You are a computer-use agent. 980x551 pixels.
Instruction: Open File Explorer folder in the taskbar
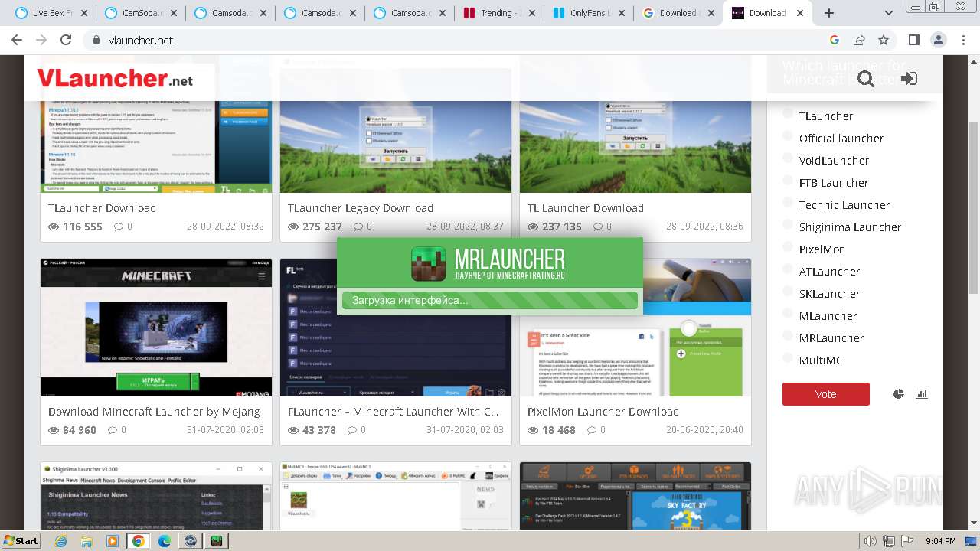(x=87, y=541)
